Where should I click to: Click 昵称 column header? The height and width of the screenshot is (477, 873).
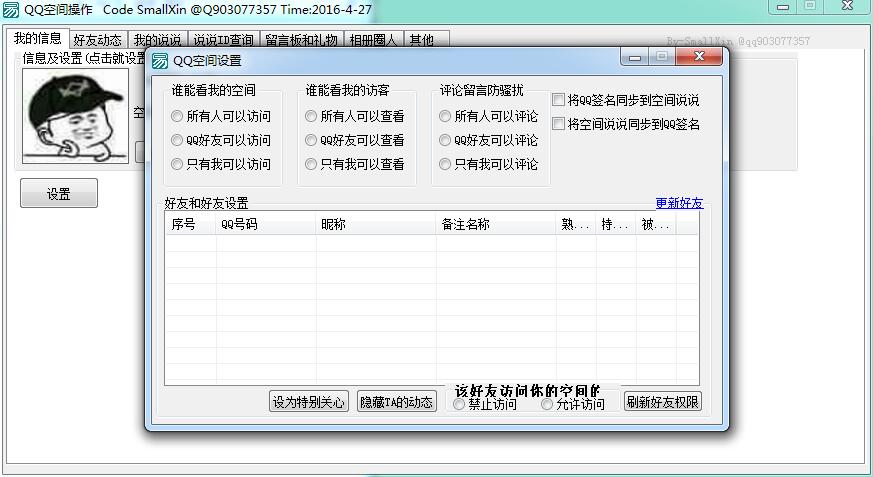(x=376, y=224)
